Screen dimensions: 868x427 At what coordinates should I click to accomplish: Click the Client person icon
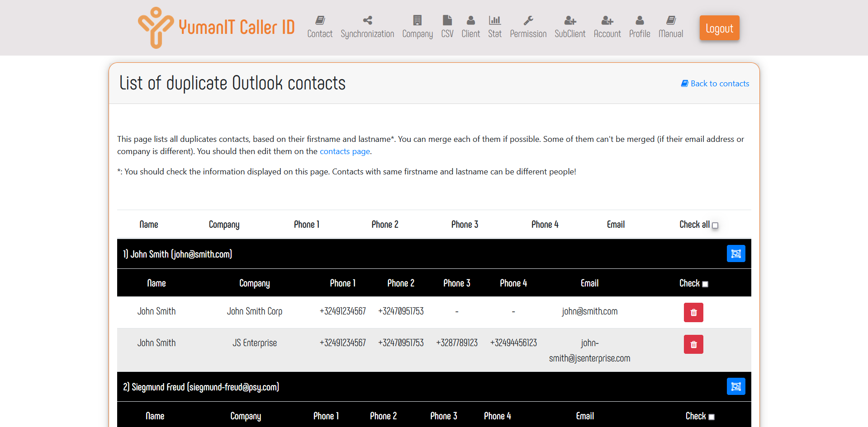471,20
